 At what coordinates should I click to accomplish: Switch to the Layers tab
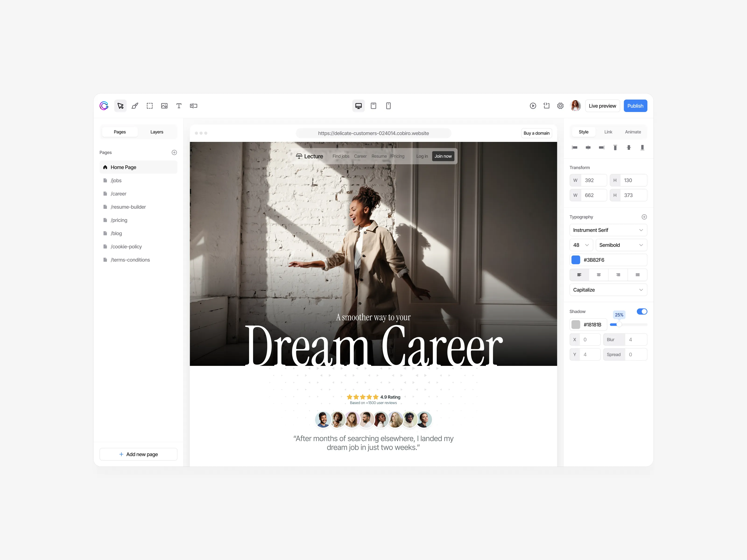click(157, 132)
